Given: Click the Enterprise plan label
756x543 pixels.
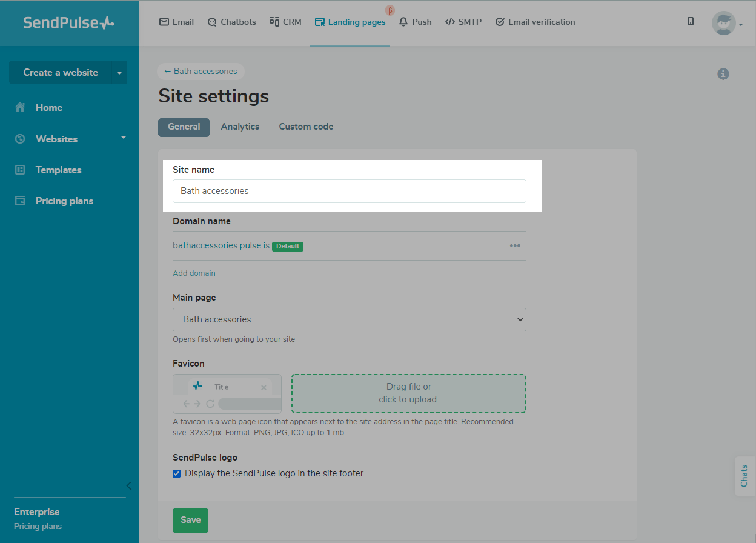Looking at the screenshot, I should pyautogui.click(x=37, y=511).
